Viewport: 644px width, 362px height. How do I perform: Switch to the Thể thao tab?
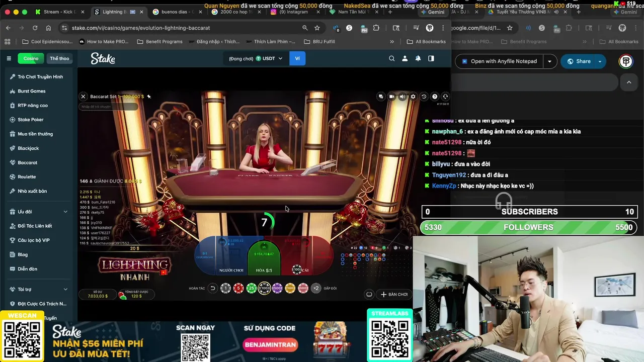point(59,58)
